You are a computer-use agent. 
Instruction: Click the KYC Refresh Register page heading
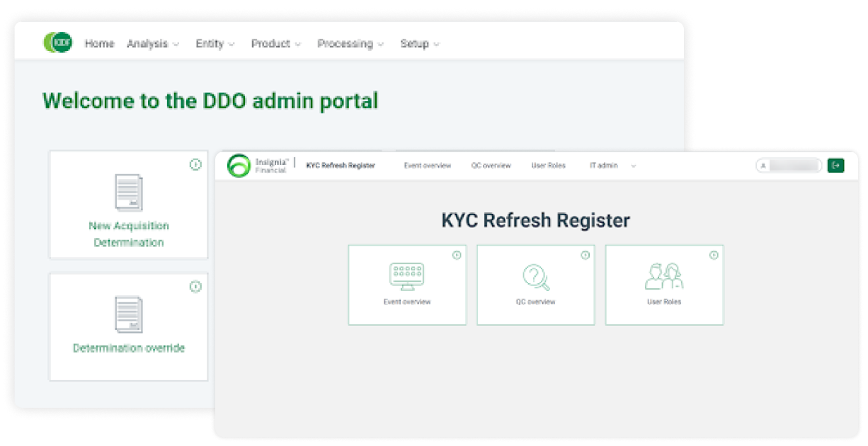point(536,220)
